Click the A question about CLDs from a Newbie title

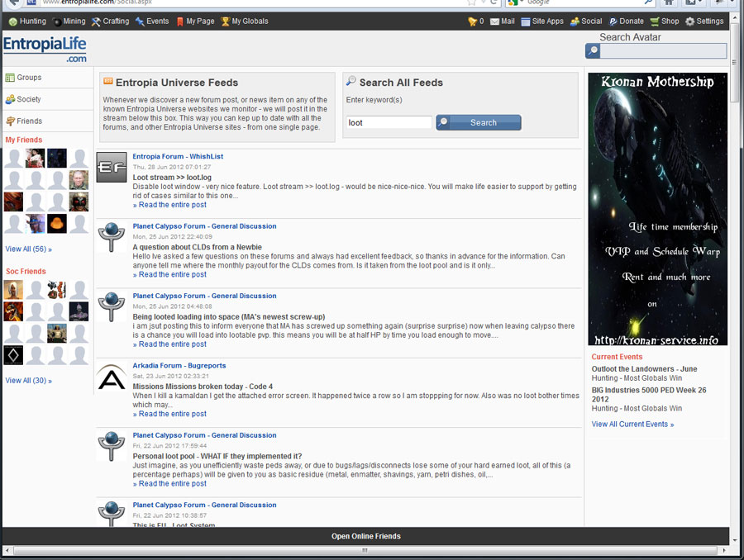(x=198, y=248)
